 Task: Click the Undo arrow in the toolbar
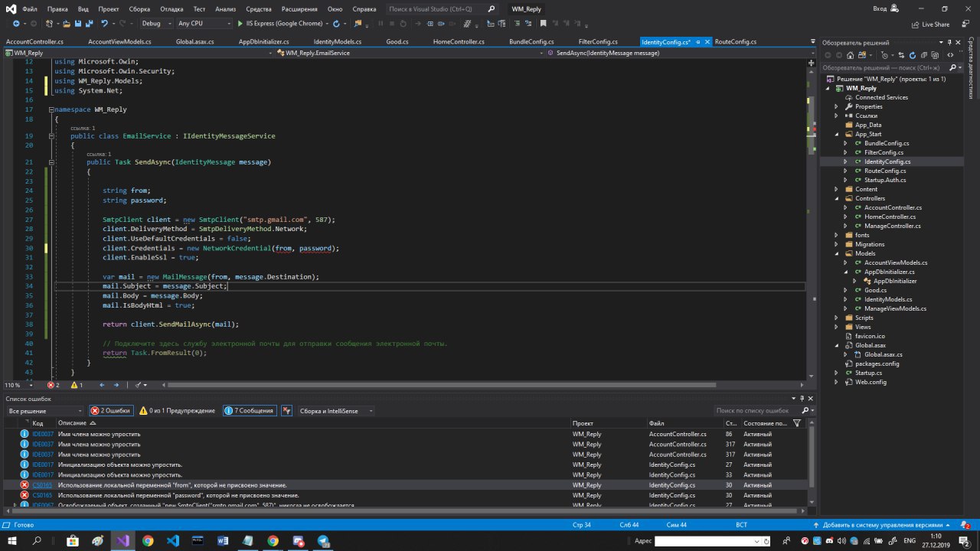[106, 24]
